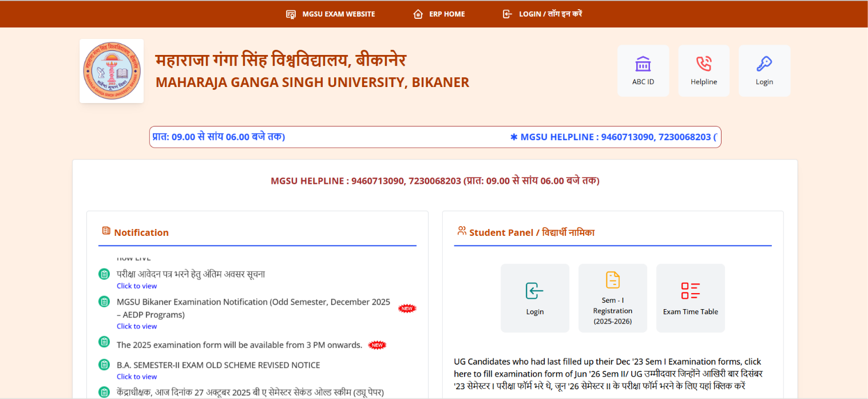The height and width of the screenshot is (399, 868).
Task: Click MAHARAJA GANGA SINGH UNIVERSITY, BIKANER title
Action: click(x=312, y=82)
